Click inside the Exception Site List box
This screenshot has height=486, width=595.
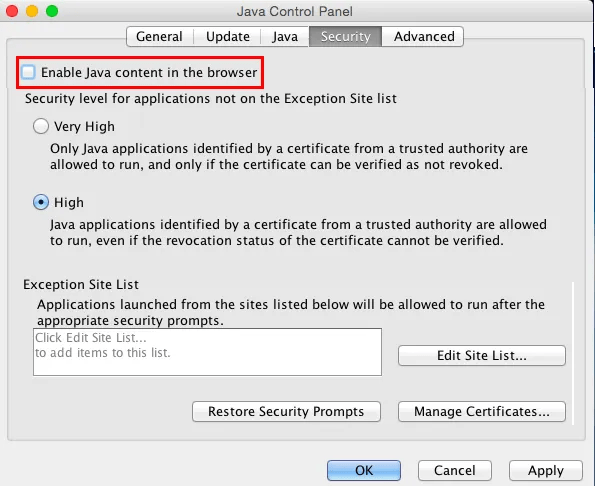pyautogui.click(x=207, y=352)
